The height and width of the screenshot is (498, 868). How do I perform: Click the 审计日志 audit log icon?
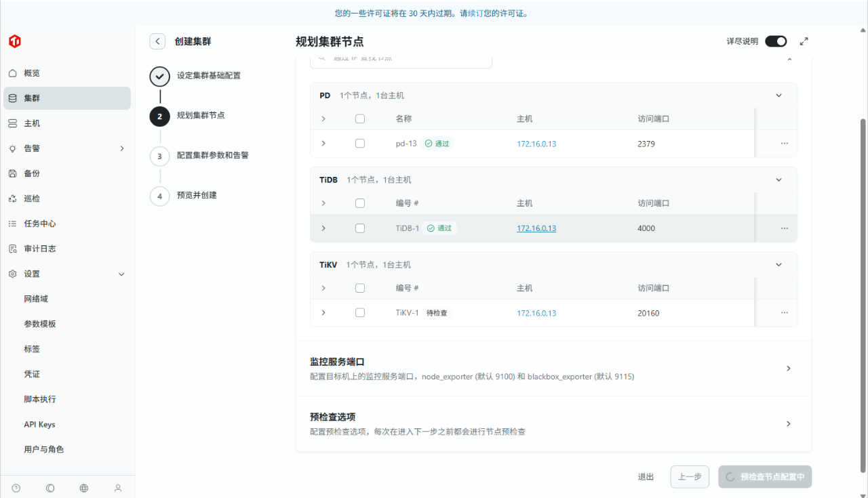(x=12, y=249)
